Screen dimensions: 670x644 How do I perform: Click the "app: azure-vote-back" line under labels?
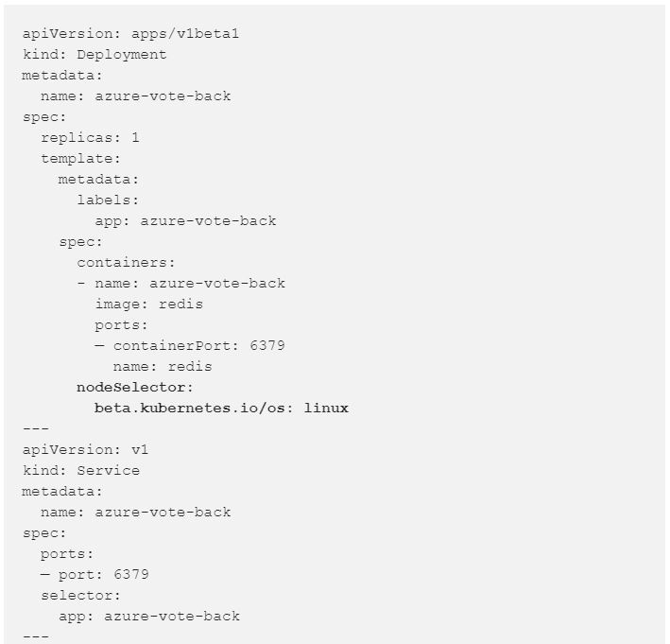185,220
